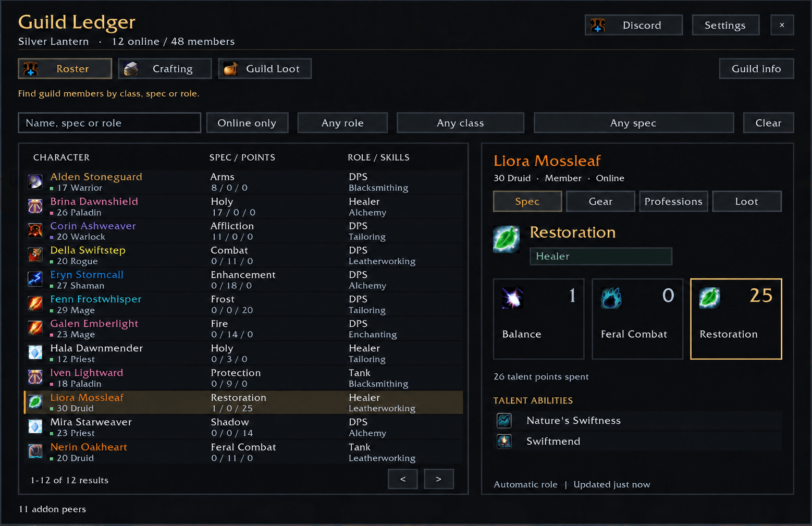Click the Nature's Swiftness ability icon
This screenshot has height=526, width=812.
tap(504, 420)
